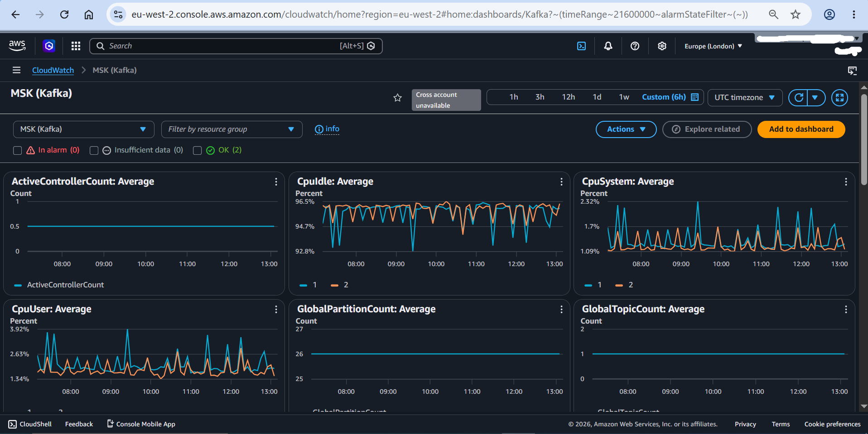Open the AWS home logo
The width and height of the screenshot is (868, 434).
coord(17,46)
